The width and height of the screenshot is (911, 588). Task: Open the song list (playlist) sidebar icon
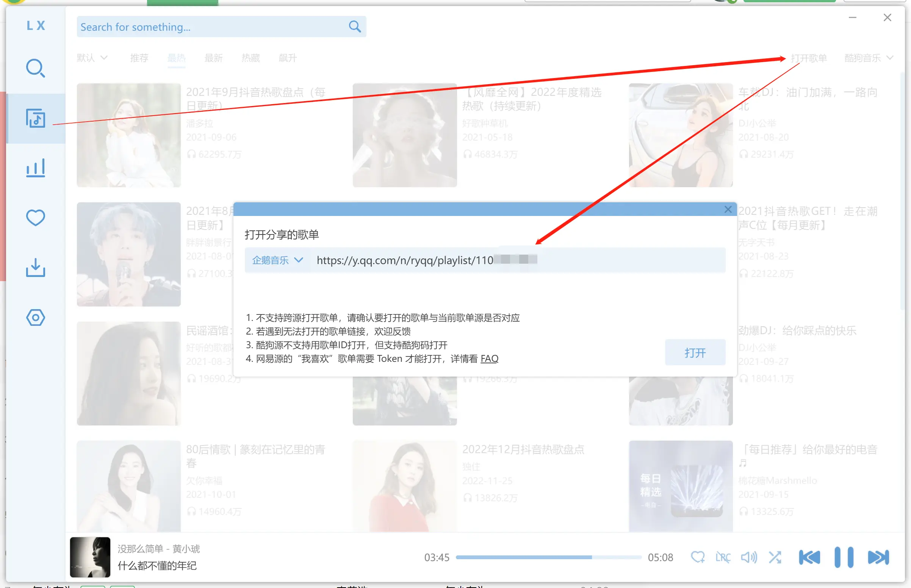[36, 118]
